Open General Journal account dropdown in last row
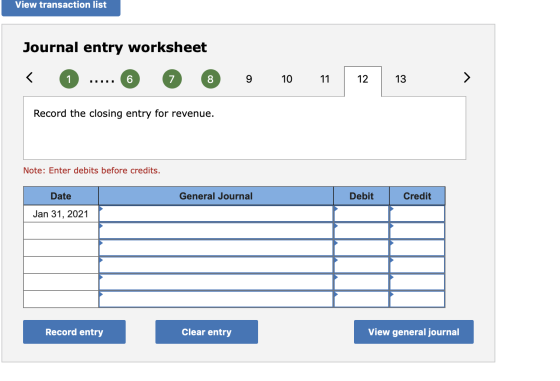The height and width of the screenshot is (381, 560). click(216, 299)
